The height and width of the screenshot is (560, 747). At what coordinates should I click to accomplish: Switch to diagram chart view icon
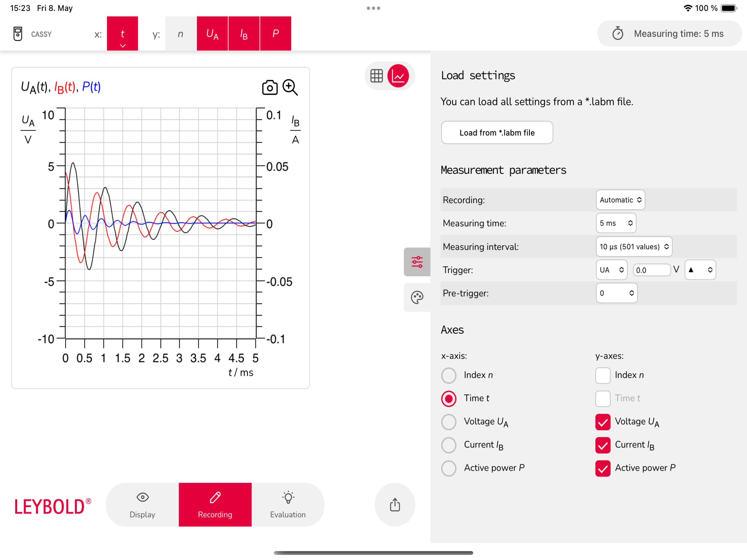tap(398, 76)
